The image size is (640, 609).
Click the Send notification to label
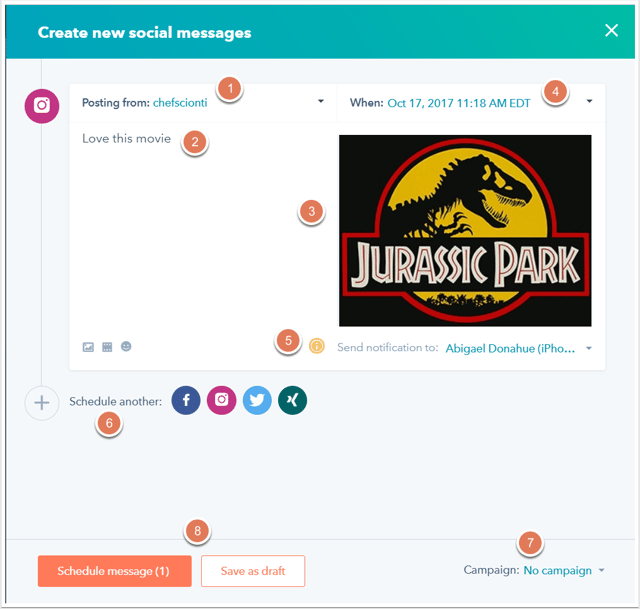pos(387,347)
